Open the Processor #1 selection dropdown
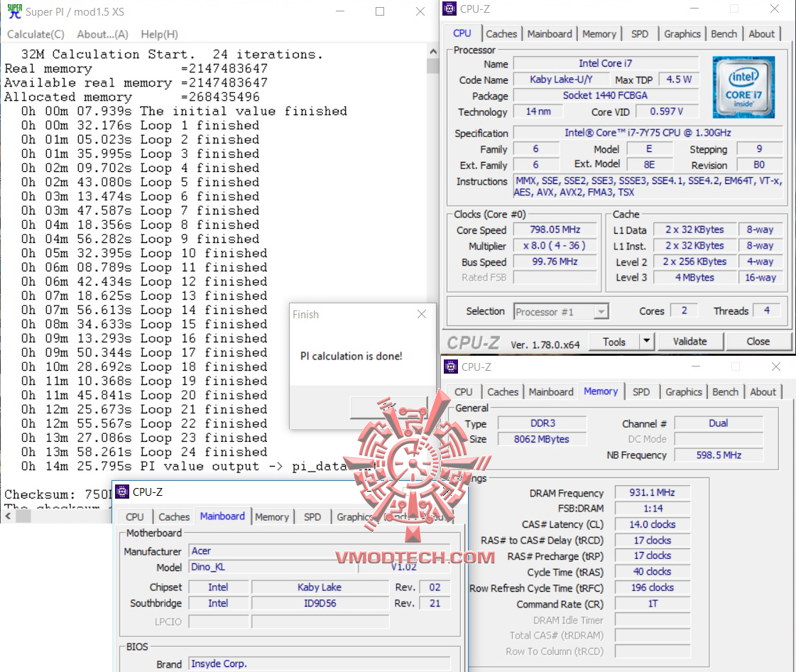 coord(560,312)
